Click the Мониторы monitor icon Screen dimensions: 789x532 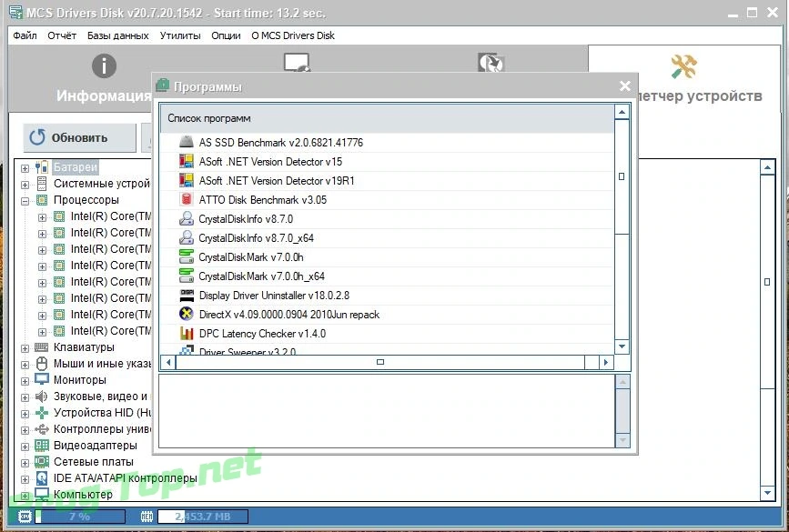coord(42,379)
